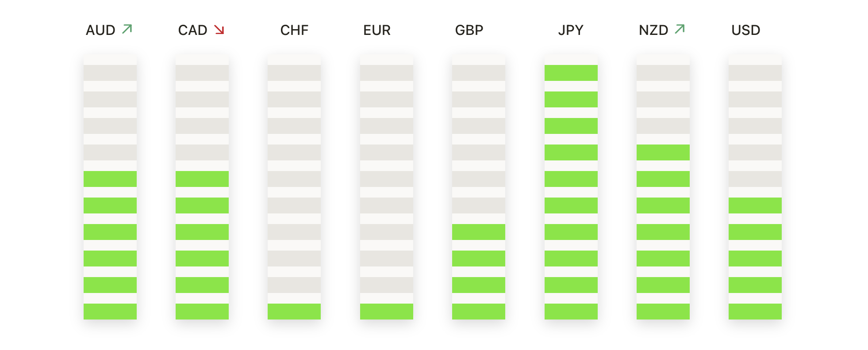Select the USD currency label
Screen dimensions: 868x350
tap(746, 30)
